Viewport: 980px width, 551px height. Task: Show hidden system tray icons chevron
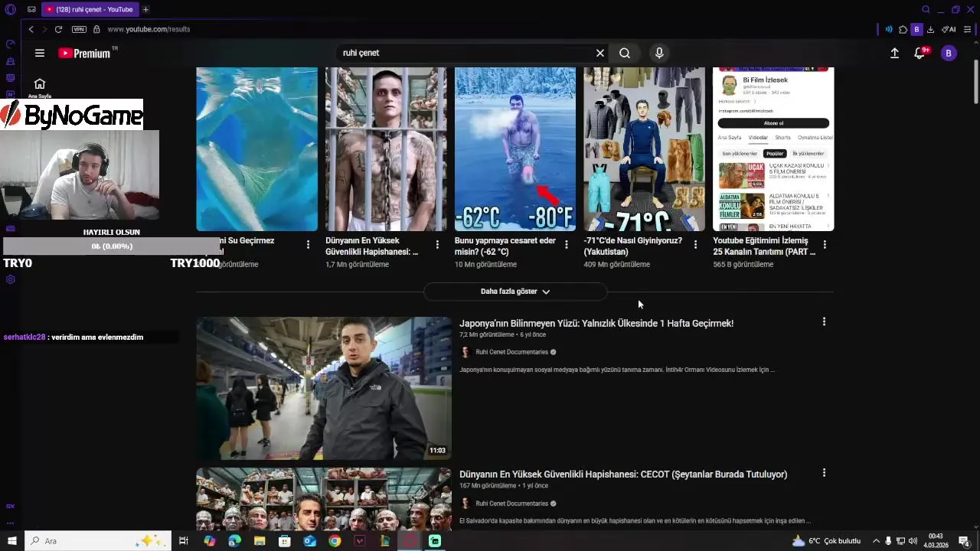[x=876, y=541]
